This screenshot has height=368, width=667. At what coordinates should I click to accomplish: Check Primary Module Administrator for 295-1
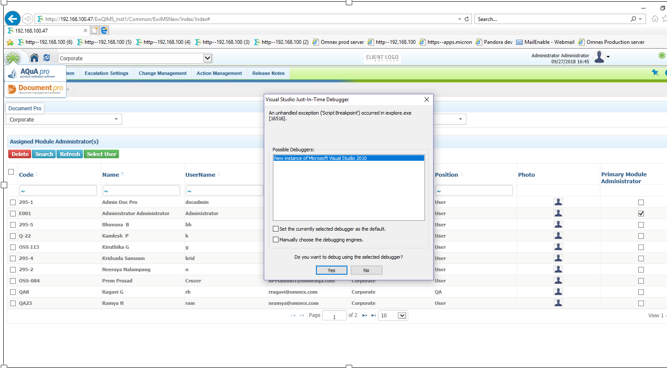[x=641, y=203]
